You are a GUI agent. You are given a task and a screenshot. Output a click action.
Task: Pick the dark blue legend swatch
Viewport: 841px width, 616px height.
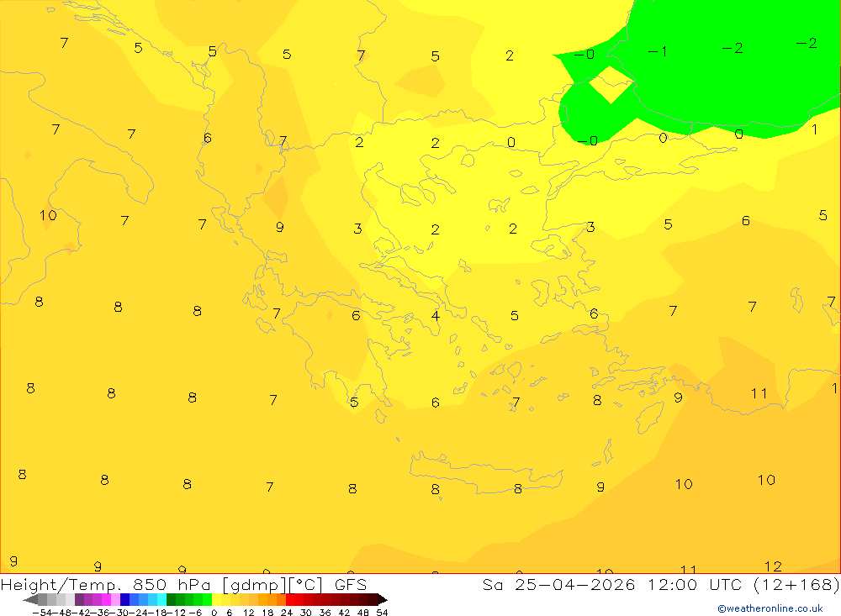click(x=125, y=600)
